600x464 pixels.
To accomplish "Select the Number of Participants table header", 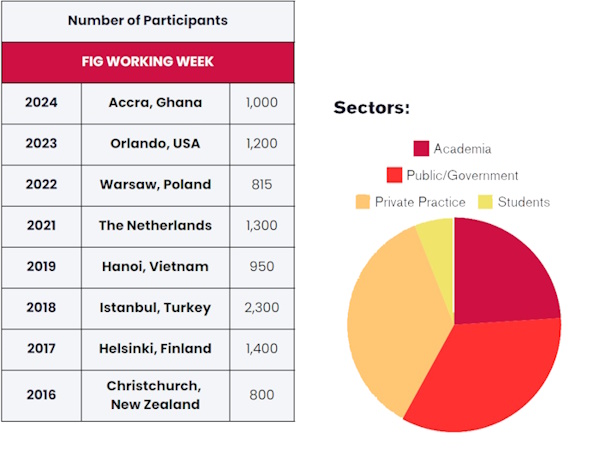I will (x=148, y=20).
